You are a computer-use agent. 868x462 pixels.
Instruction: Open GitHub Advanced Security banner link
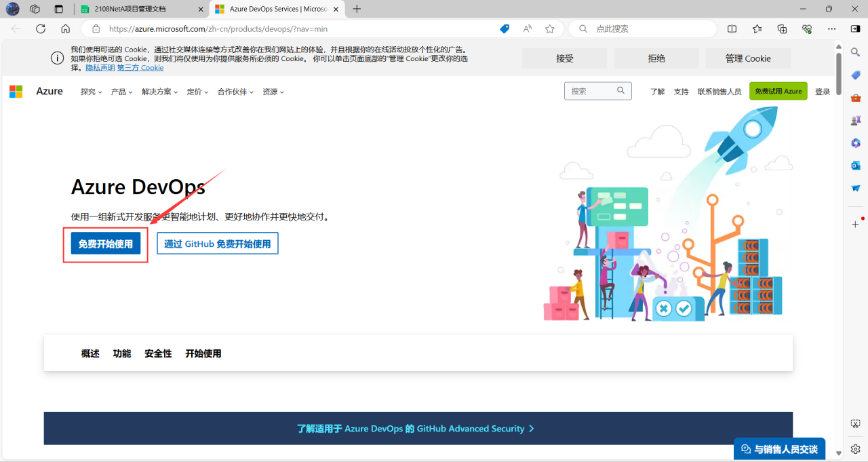416,429
